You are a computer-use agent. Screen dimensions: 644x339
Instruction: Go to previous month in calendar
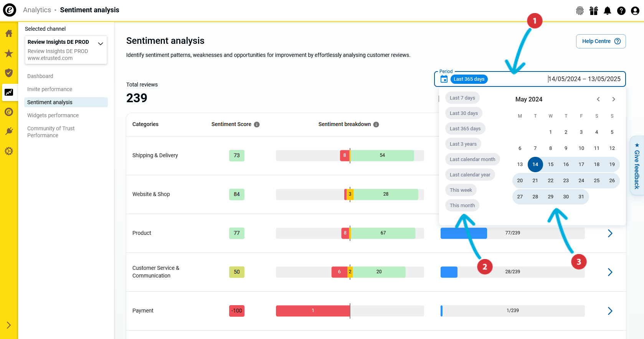tap(598, 99)
